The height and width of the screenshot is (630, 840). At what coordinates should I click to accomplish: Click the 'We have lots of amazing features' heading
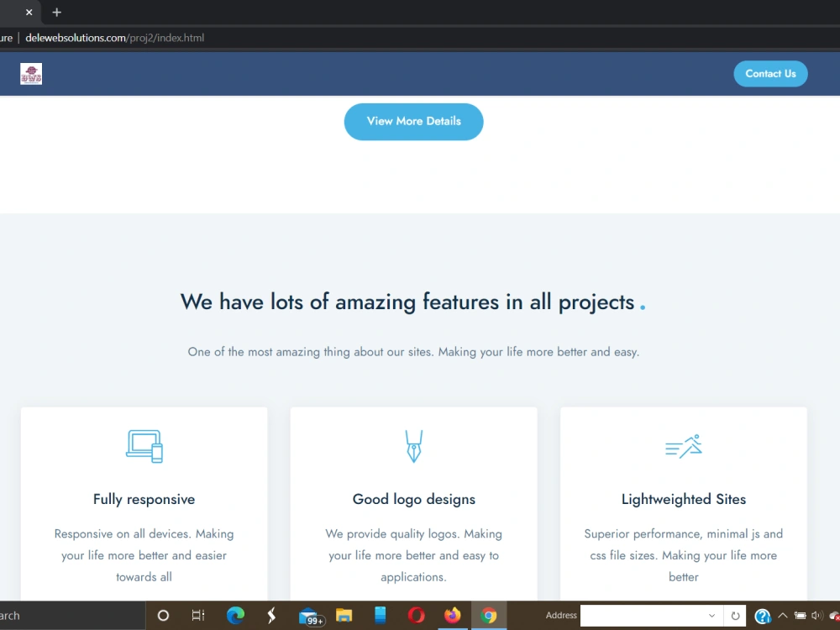point(413,302)
